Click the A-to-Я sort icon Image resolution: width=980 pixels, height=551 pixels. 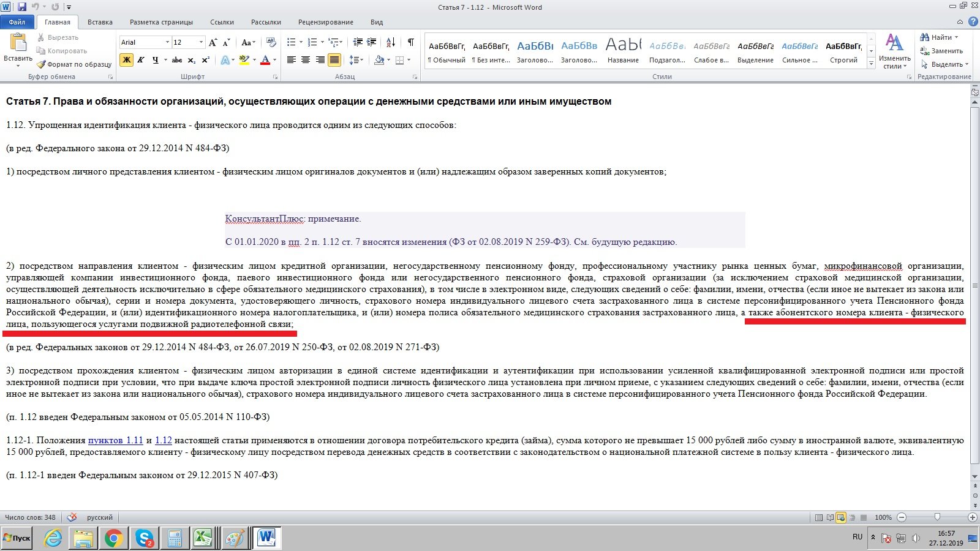tap(391, 42)
